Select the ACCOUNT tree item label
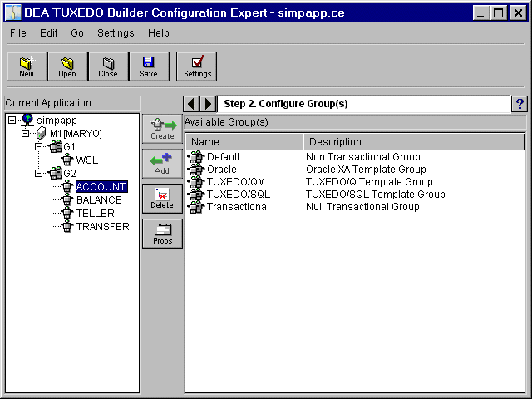 101,186
